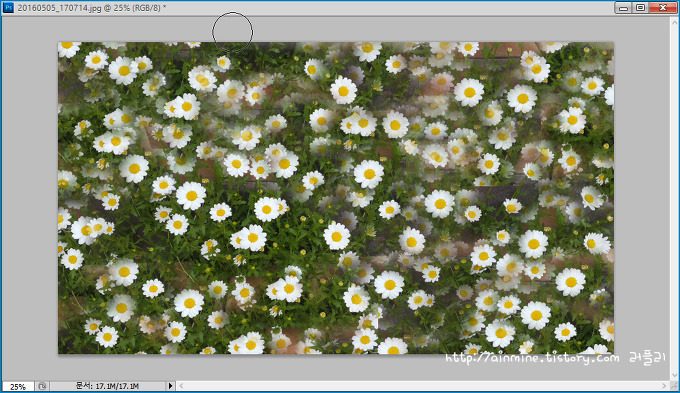Click the 25% zoom level field
The width and height of the screenshot is (680, 393).
[18, 386]
